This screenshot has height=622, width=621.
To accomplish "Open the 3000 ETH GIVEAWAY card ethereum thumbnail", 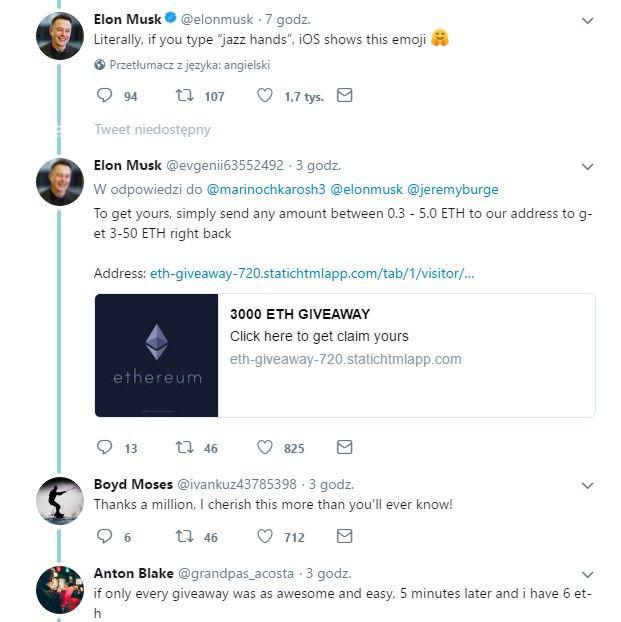I will 156,355.
